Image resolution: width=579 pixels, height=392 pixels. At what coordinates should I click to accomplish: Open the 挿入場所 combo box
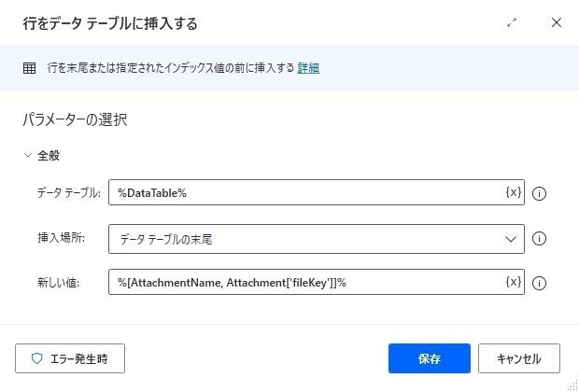[x=317, y=239]
